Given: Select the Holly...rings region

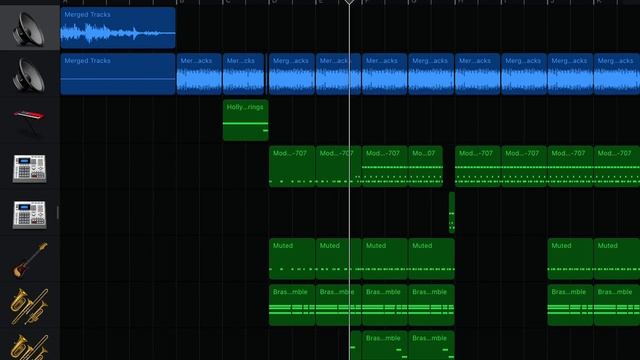Looking at the screenshot, I should [x=246, y=120].
